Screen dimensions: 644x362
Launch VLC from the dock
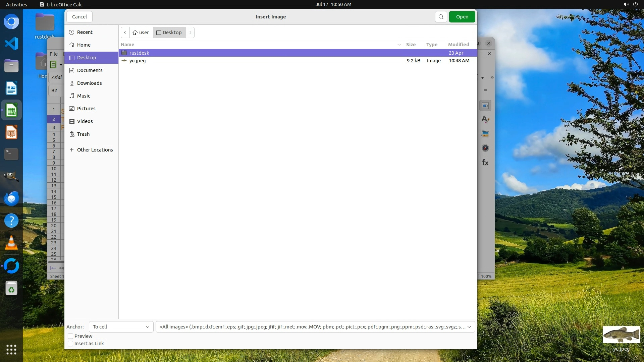pyautogui.click(x=11, y=243)
